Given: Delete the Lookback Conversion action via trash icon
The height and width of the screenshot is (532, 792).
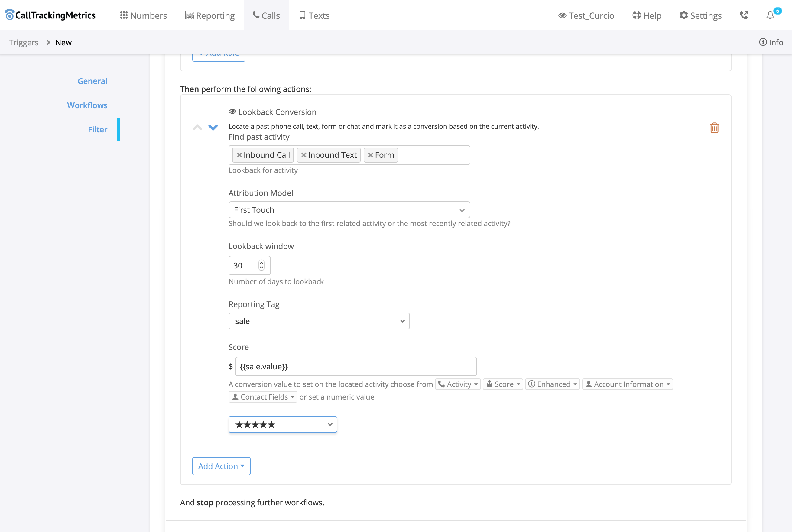Looking at the screenshot, I should (x=714, y=128).
